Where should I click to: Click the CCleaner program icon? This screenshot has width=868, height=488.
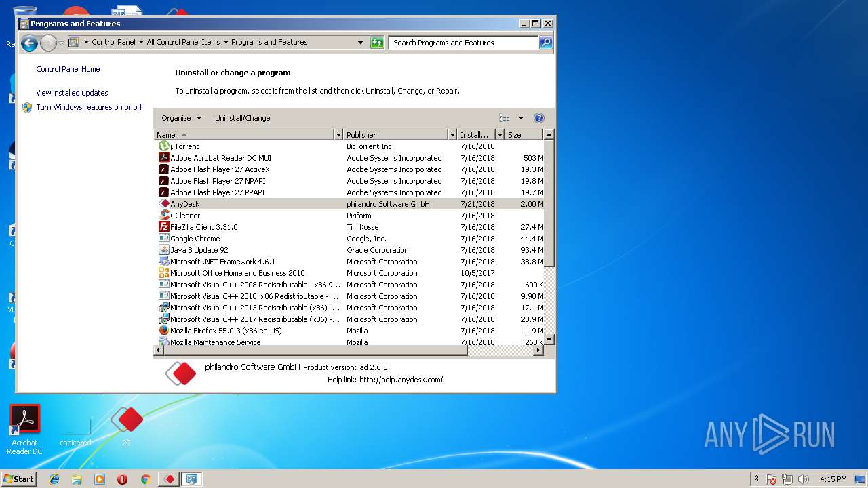click(x=163, y=216)
